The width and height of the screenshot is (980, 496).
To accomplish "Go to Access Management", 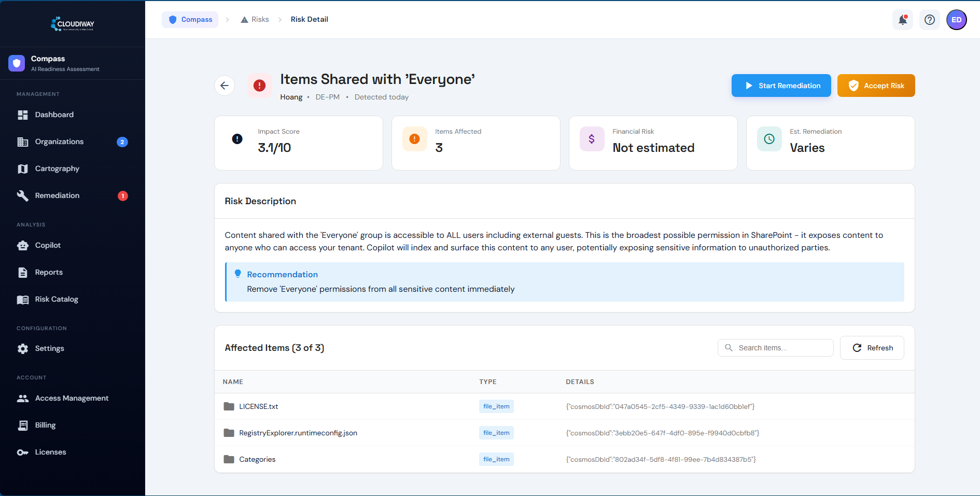I will point(73,399).
